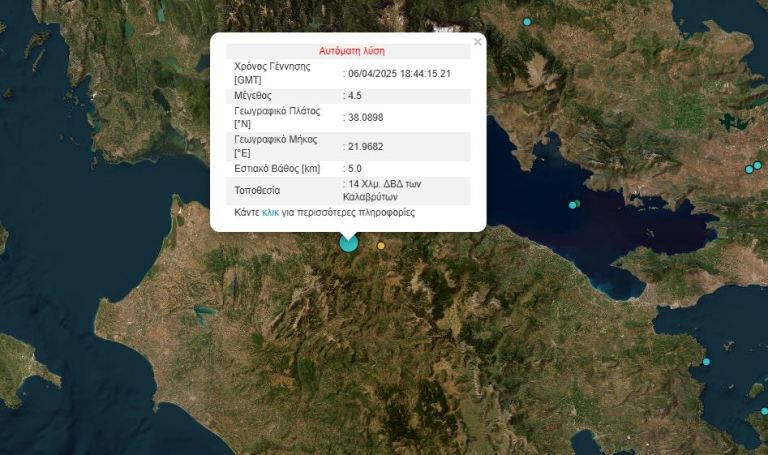Select the yellow earthquake marker beside the epicenter

click(380, 246)
